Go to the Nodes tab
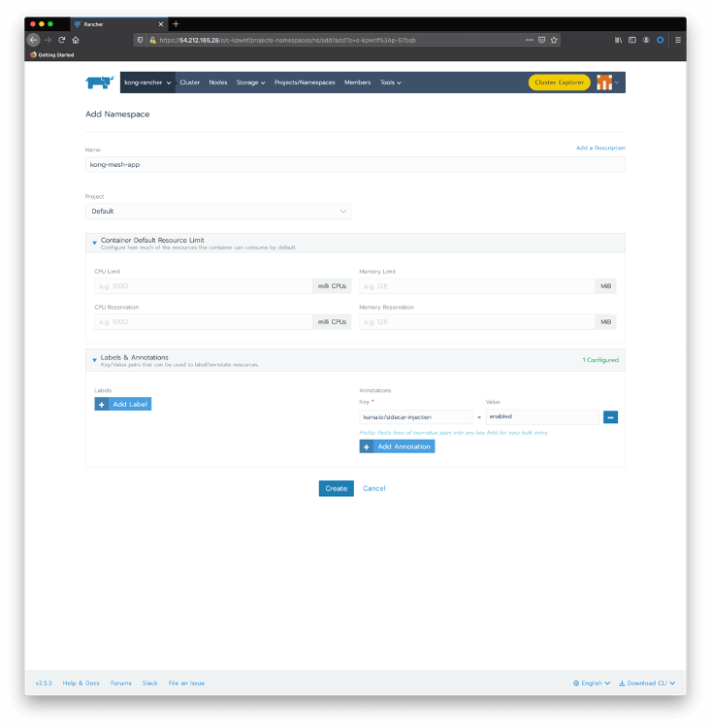The image size is (711, 728). point(218,83)
